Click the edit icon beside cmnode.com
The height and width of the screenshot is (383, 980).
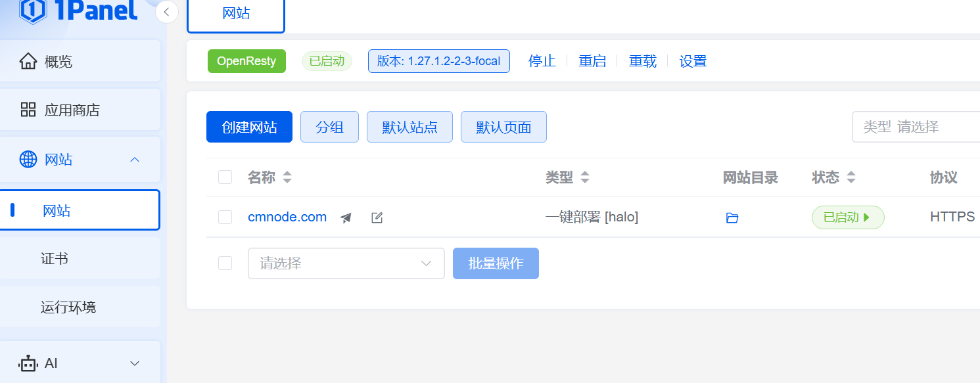pos(377,217)
